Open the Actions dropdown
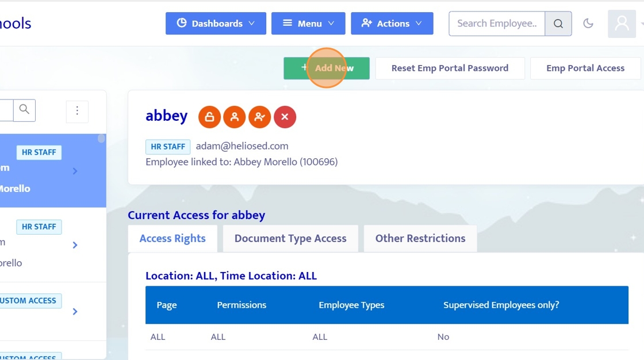This screenshot has width=644, height=360. (x=392, y=24)
